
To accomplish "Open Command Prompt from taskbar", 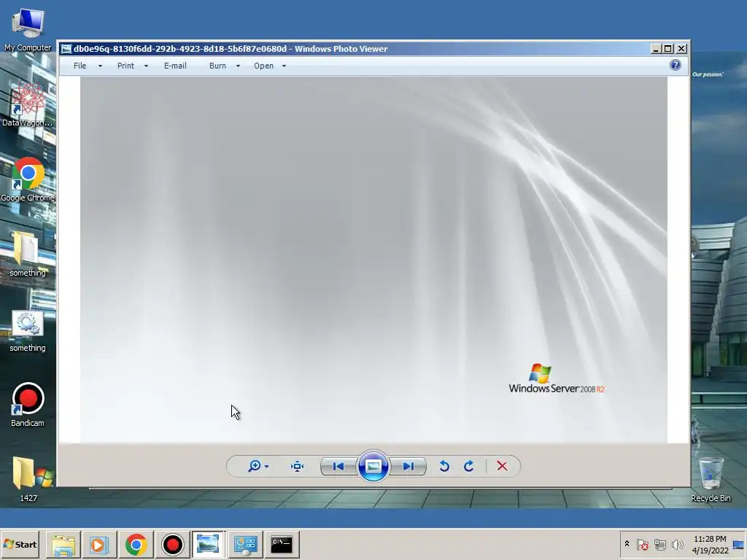I will click(x=282, y=544).
